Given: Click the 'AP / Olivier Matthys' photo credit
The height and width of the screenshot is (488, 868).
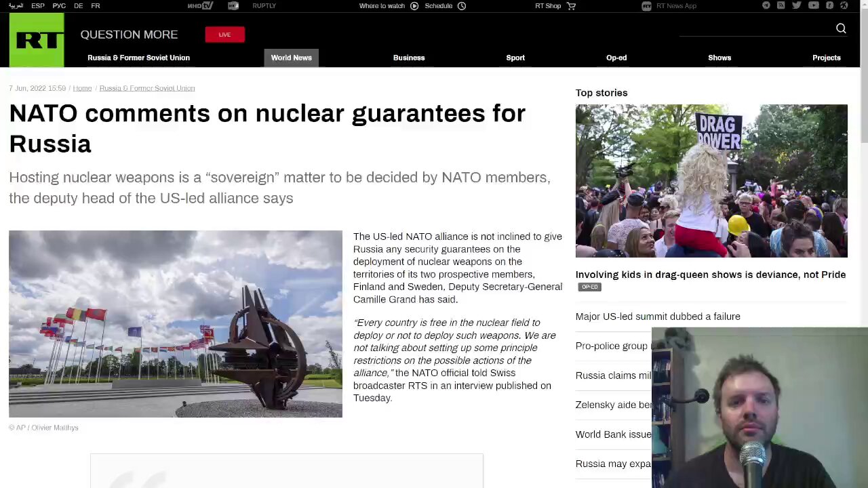Looking at the screenshot, I should click(x=43, y=428).
